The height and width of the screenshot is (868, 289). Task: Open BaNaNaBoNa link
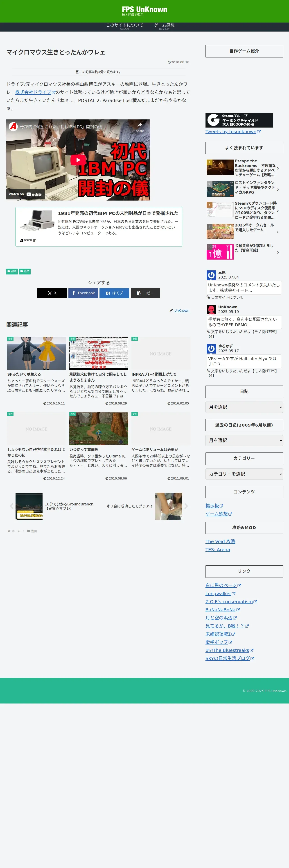[223, 610]
